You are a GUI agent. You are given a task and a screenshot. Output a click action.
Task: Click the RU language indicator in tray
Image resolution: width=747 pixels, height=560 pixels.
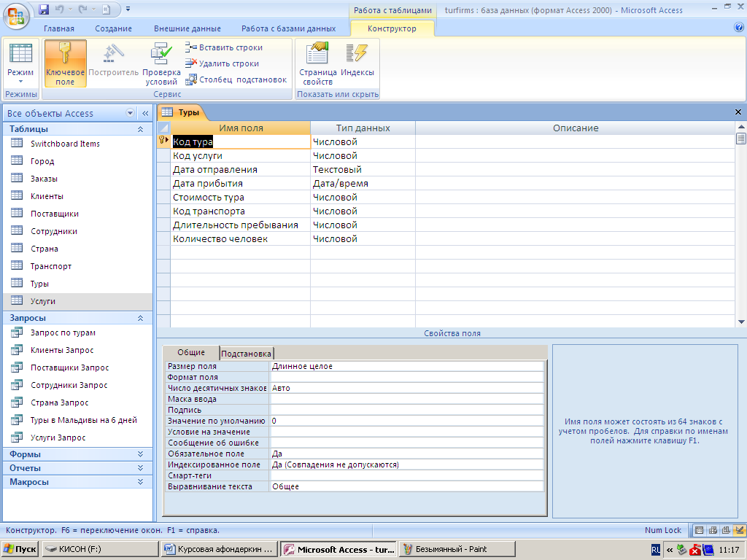tap(656, 550)
